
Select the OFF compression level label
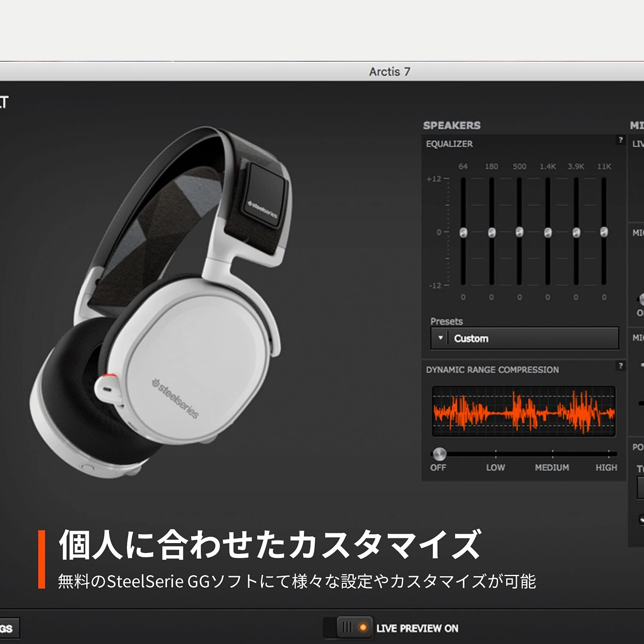(438, 468)
